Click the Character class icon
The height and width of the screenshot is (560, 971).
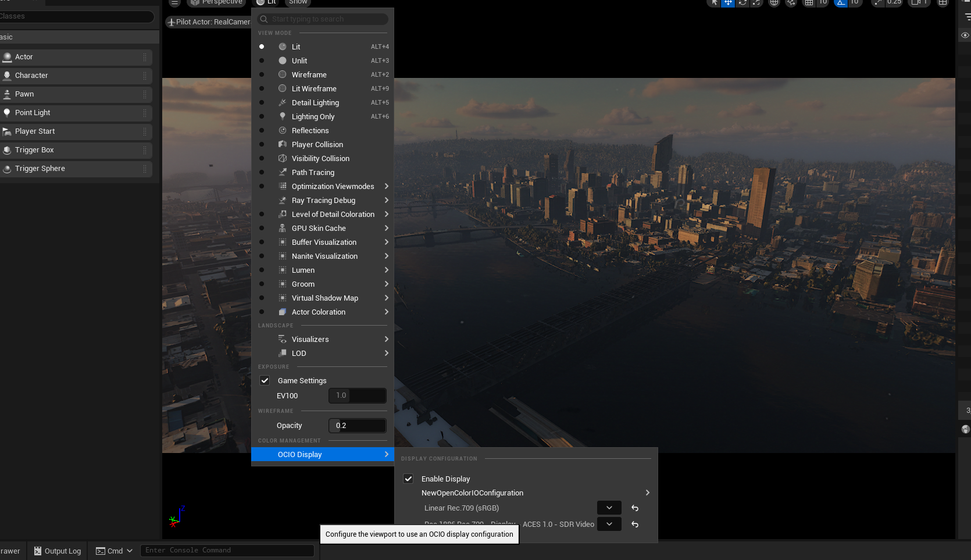pyautogui.click(x=7, y=76)
